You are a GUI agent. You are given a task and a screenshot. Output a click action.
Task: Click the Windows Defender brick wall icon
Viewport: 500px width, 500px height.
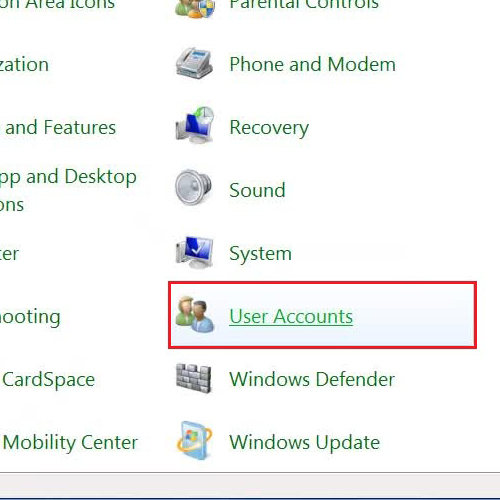point(194,378)
